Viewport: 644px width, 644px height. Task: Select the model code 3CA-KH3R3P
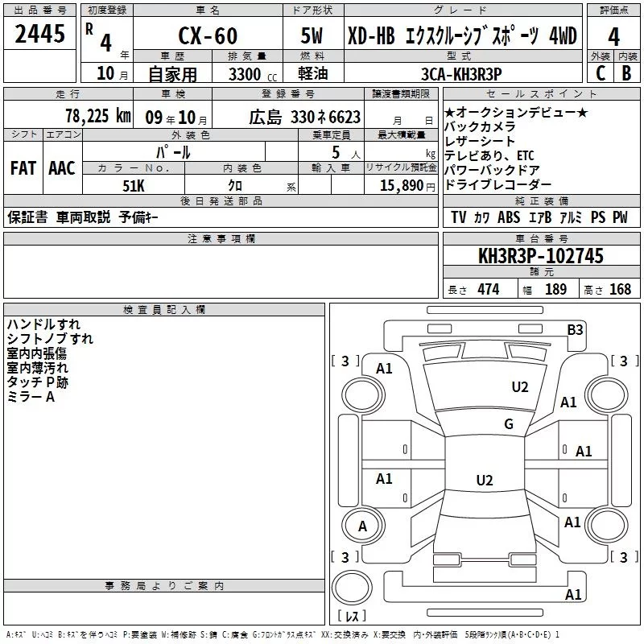(x=461, y=74)
